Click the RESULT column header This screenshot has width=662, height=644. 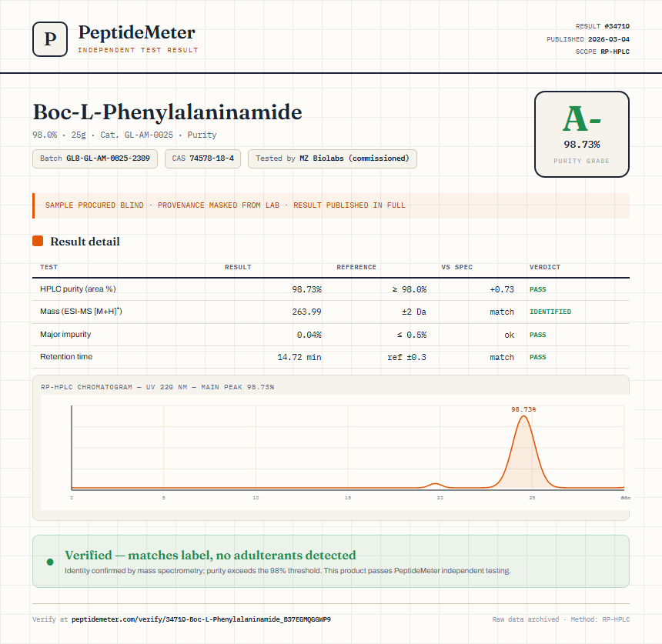coord(238,267)
